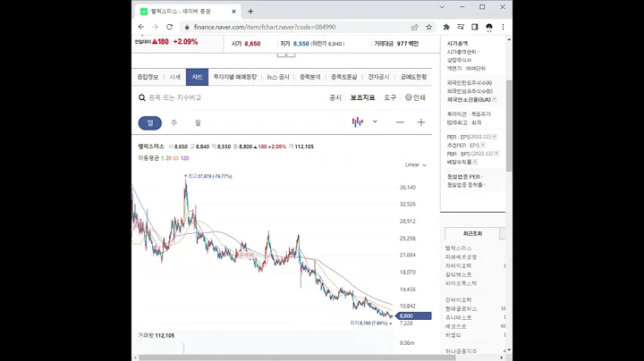The height and width of the screenshot is (361, 644).
Task: Open help icon next to PBR BPS(2022.12)
Action: pos(496,154)
